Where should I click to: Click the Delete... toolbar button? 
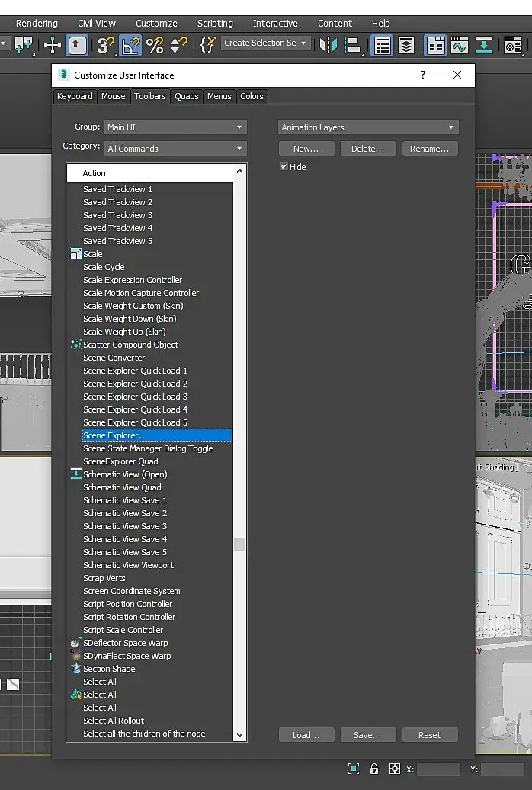(x=368, y=149)
